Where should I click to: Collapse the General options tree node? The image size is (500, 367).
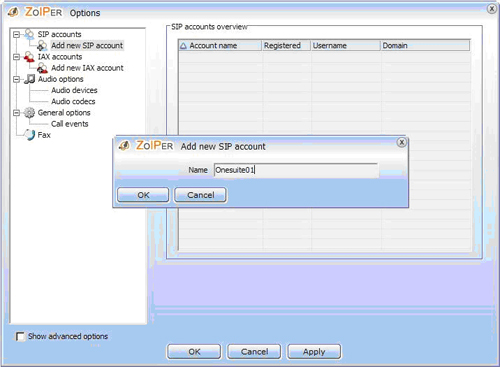(x=16, y=113)
